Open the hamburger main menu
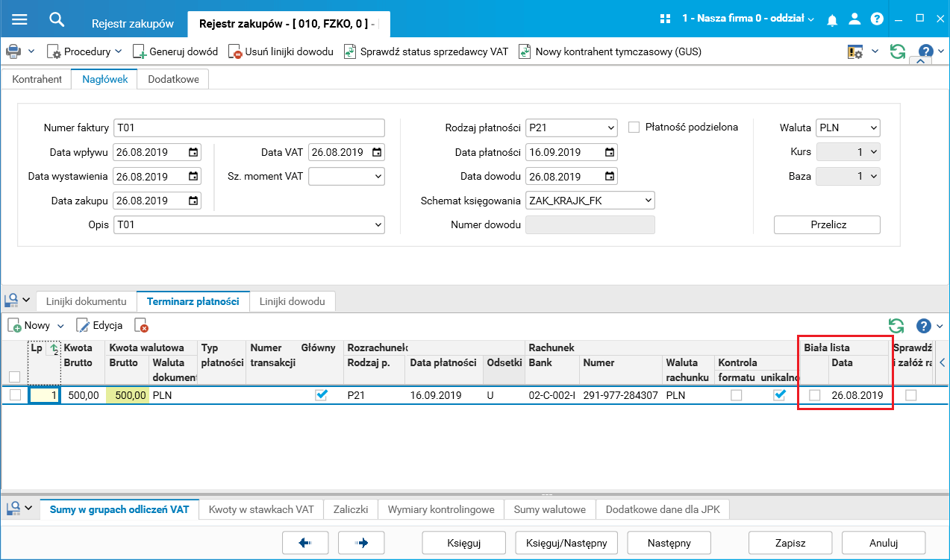Image resolution: width=950 pixels, height=560 pixels. pyautogui.click(x=19, y=19)
